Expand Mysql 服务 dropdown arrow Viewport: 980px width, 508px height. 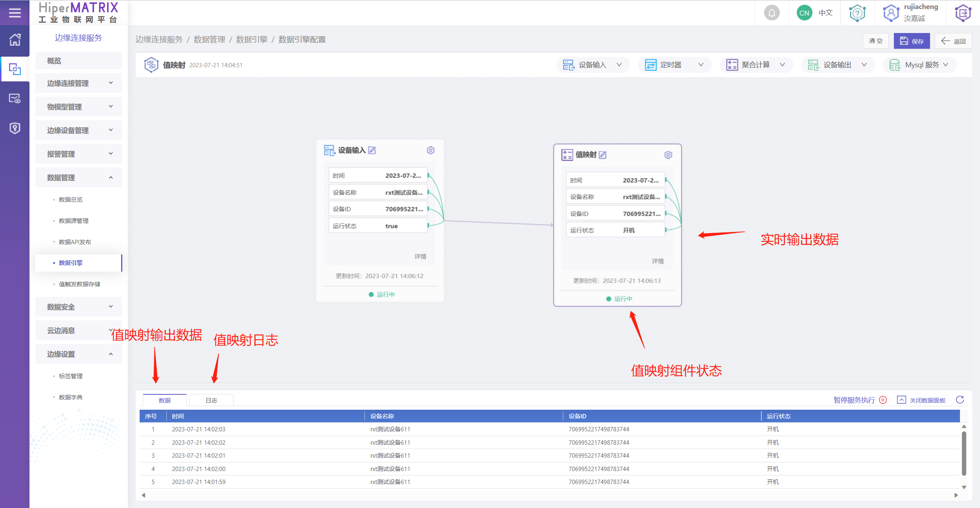point(945,65)
